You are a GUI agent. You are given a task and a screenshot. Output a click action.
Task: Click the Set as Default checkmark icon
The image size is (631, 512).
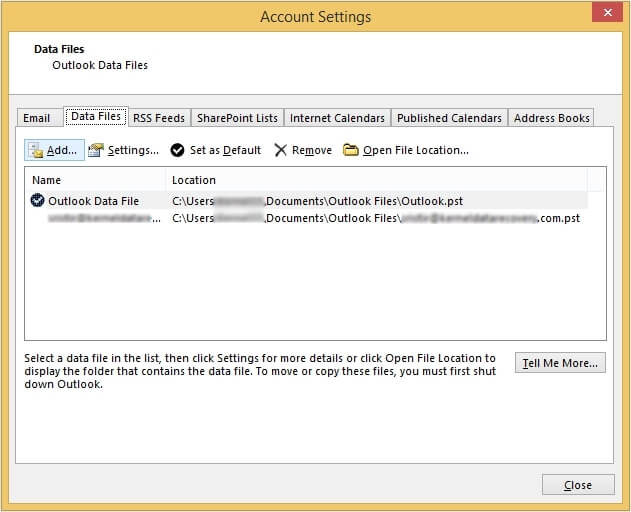[x=177, y=150]
